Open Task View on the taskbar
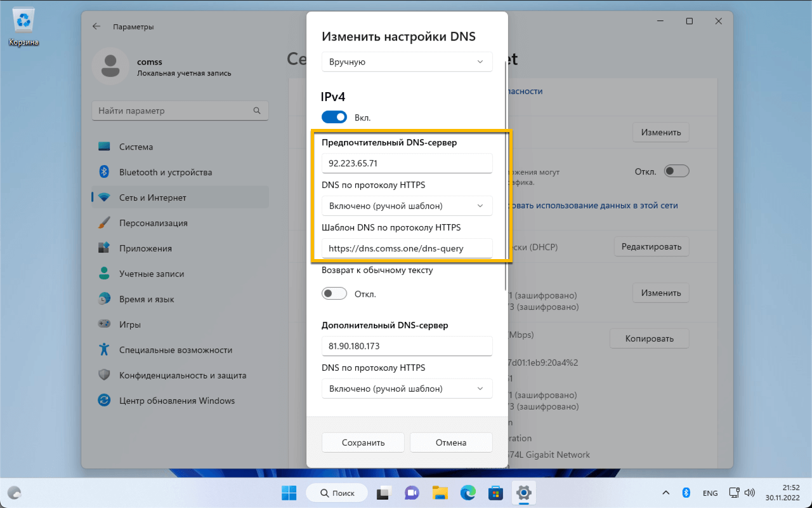 383,493
